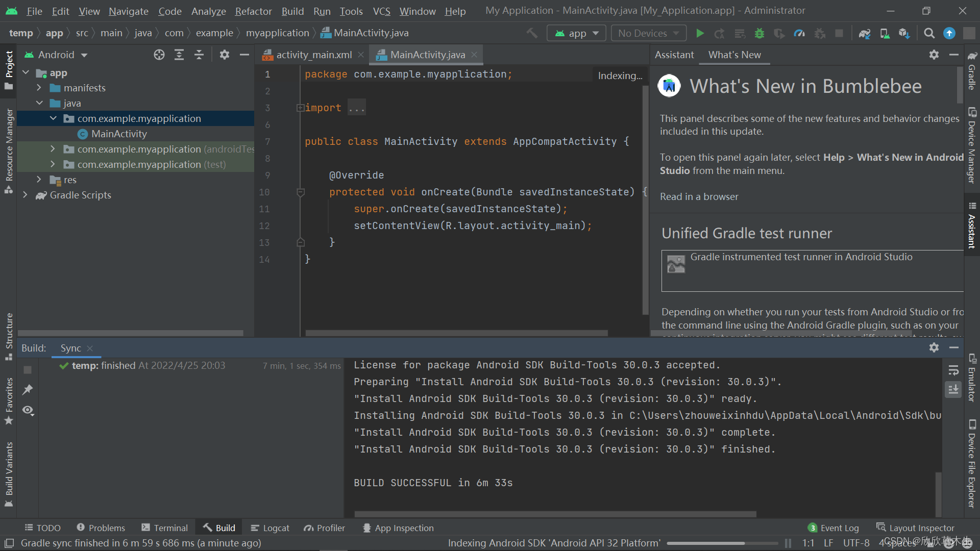The height and width of the screenshot is (551, 980).
Task: Sync project with Gradle files icon
Action: pyautogui.click(x=864, y=33)
